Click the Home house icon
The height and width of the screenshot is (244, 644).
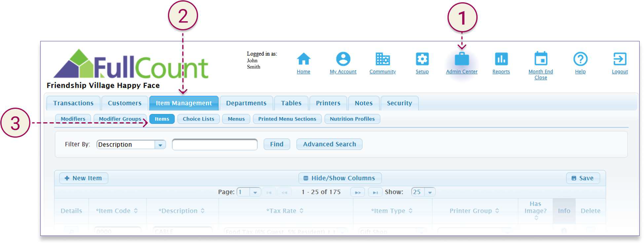(x=303, y=59)
